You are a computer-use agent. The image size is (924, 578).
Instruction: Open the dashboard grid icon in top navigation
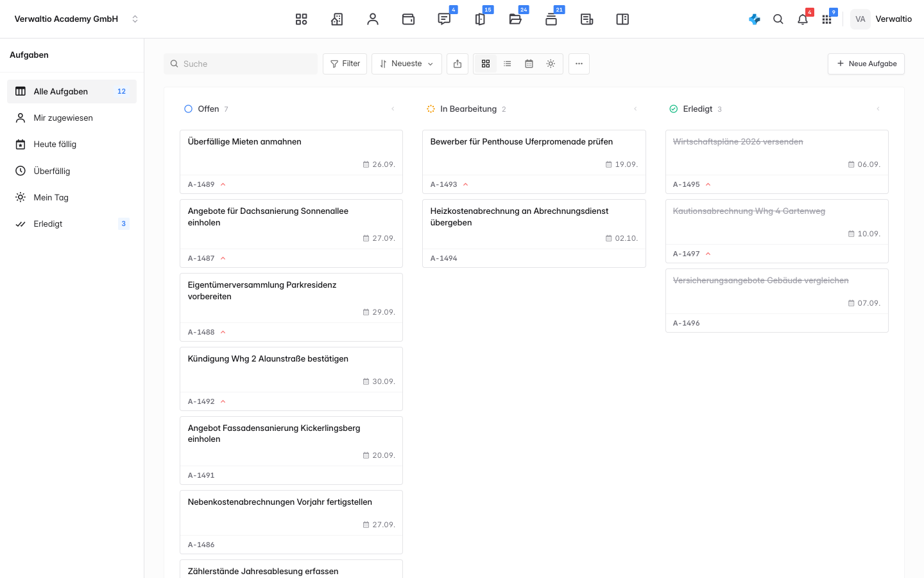click(301, 19)
